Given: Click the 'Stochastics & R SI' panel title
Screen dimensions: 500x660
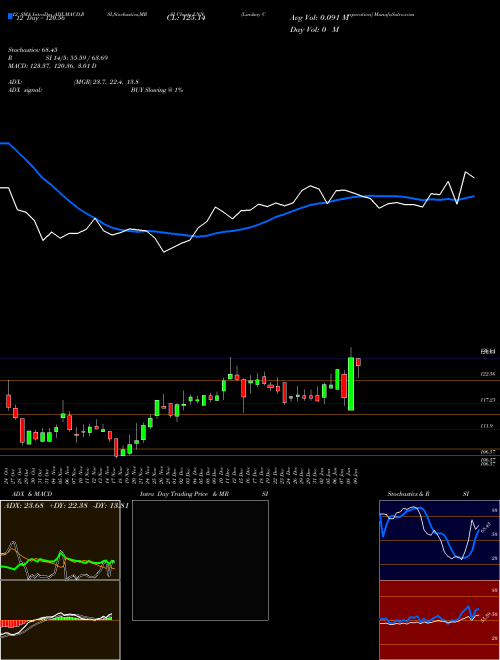Looking at the screenshot, I should coord(428,494).
